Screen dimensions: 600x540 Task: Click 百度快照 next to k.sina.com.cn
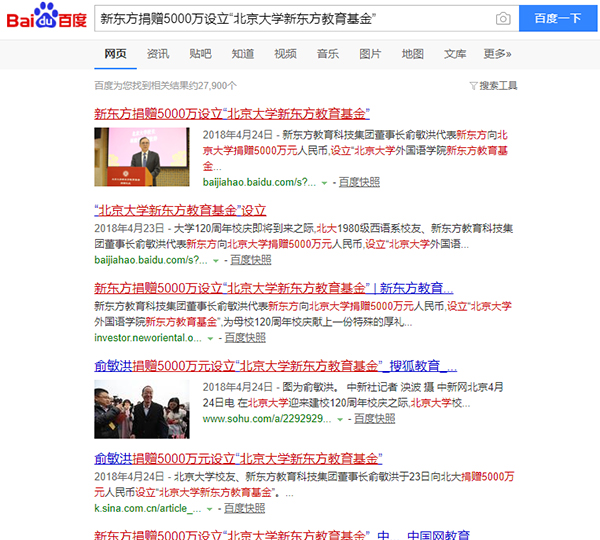point(245,509)
